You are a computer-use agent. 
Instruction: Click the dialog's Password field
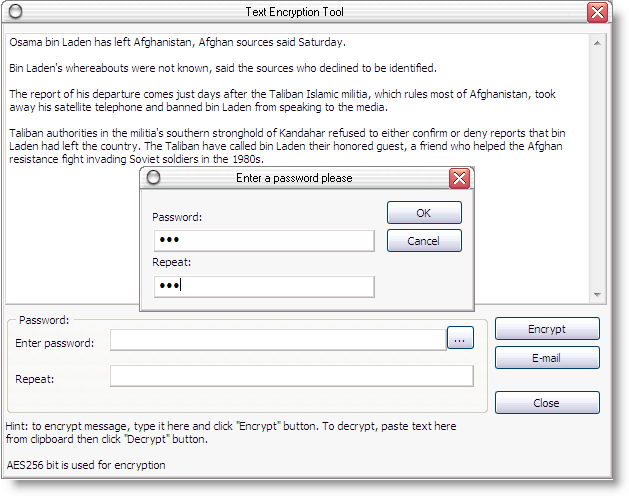(x=264, y=240)
